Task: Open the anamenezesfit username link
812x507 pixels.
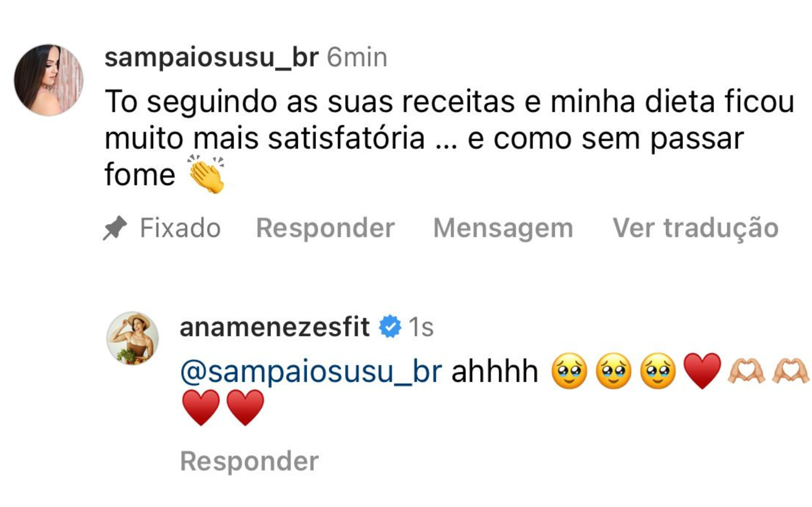Action: coord(274,327)
